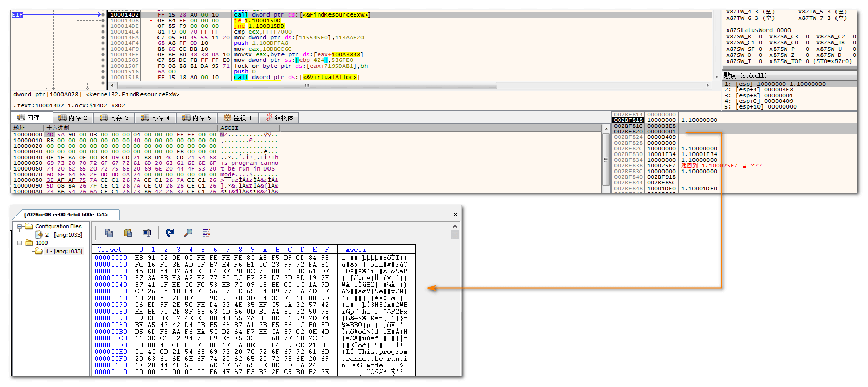
Task: Collapse the 1000 folder tree node
Action: (x=20, y=243)
